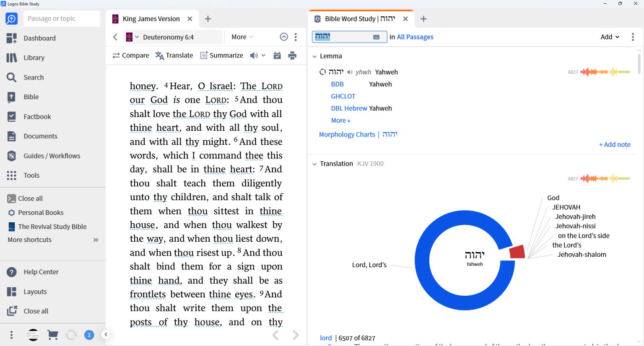Screen dimensions: 644x346
Task: Open Morphology Charts for the lemma
Action: [x=347, y=134]
